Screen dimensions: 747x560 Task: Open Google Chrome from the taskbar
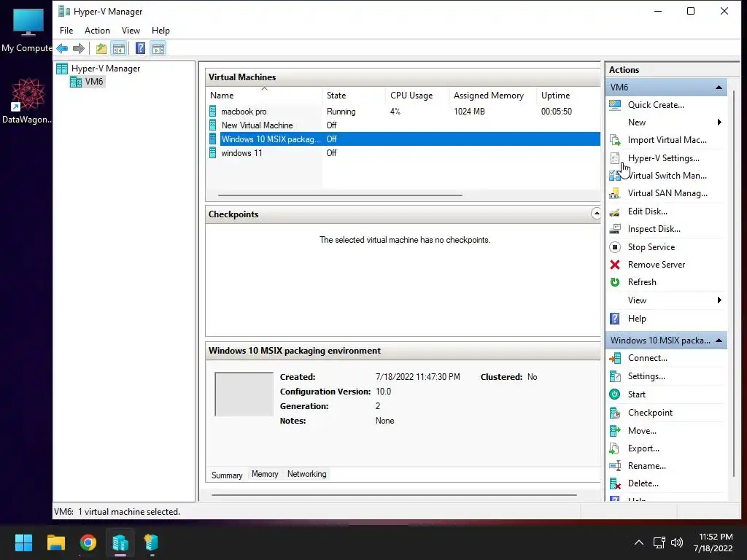click(x=88, y=542)
